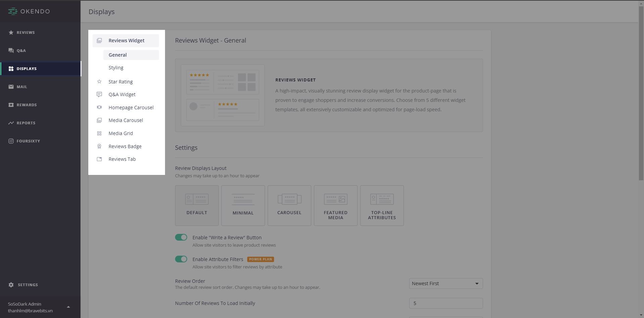Image resolution: width=644 pixels, height=318 pixels.
Task: Click the Q&A chat bubble icon
Action: (11, 51)
